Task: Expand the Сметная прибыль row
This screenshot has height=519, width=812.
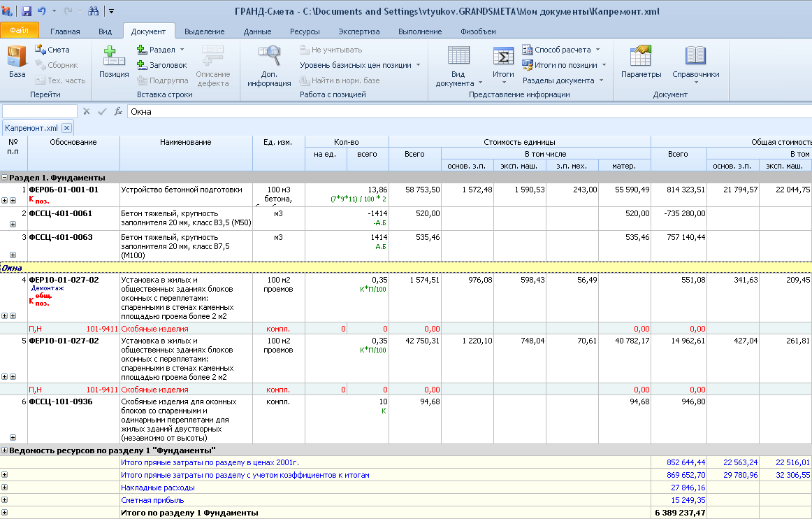Action: coord(5,500)
